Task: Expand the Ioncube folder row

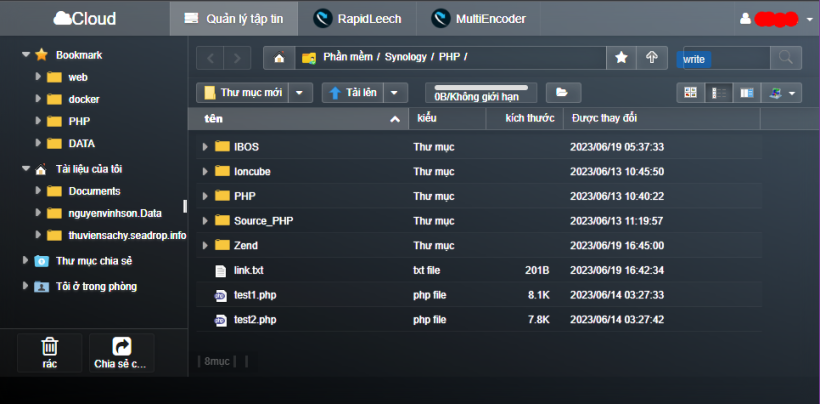Action: coord(205,171)
